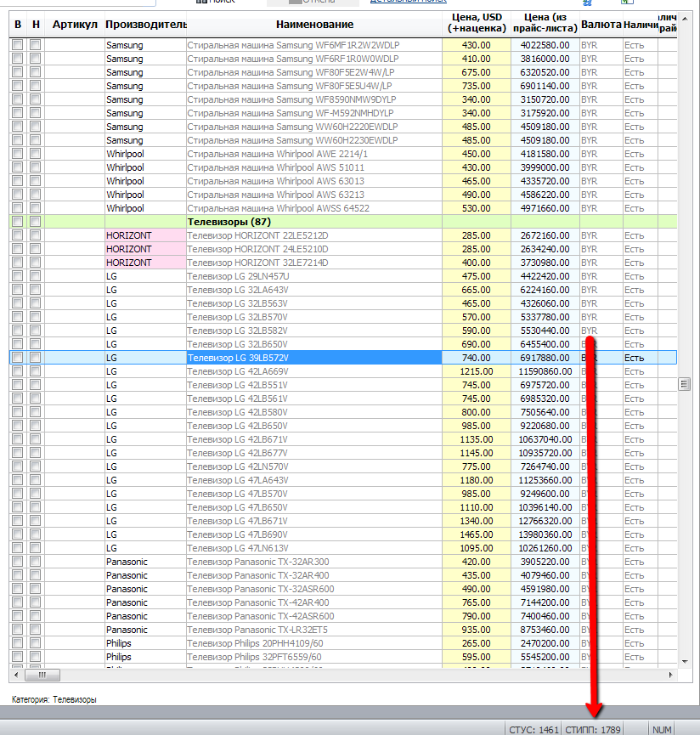
Task: Tick В checkbox for Whirlpool AWSS 64522
Action: pos(17,208)
